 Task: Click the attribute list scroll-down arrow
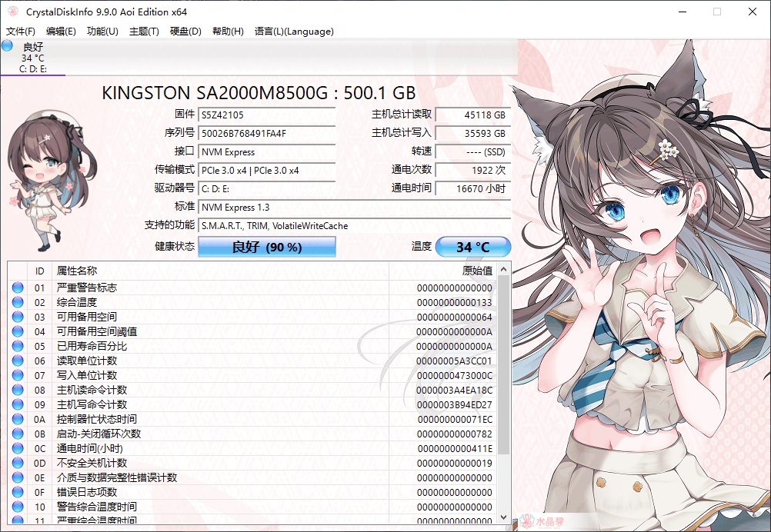click(503, 517)
